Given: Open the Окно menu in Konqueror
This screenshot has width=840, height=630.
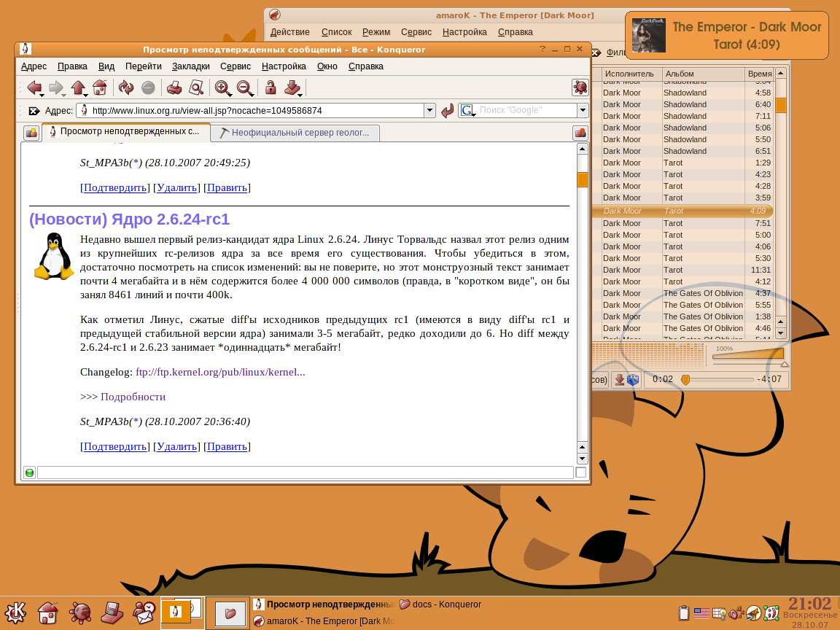Looking at the screenshot, I should [327, 66].
